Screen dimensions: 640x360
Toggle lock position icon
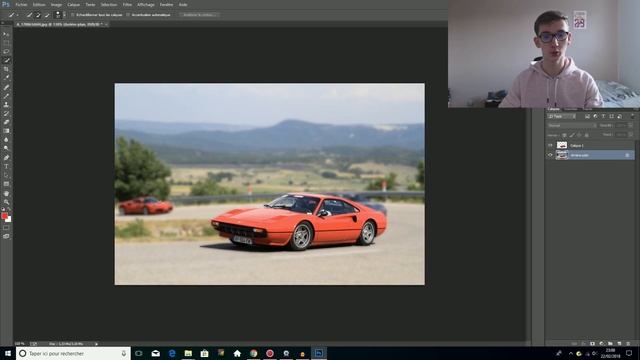pyautogui.click(x=579, y=135)
